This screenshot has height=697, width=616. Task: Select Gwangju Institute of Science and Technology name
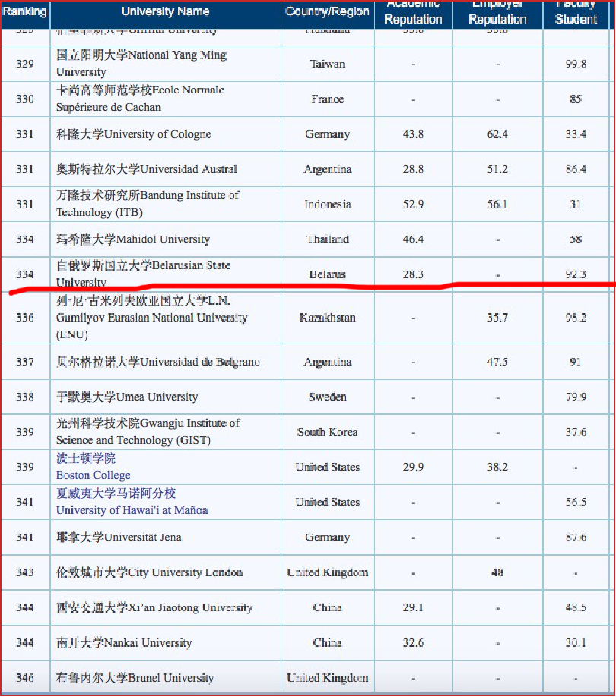coord(148,432)
